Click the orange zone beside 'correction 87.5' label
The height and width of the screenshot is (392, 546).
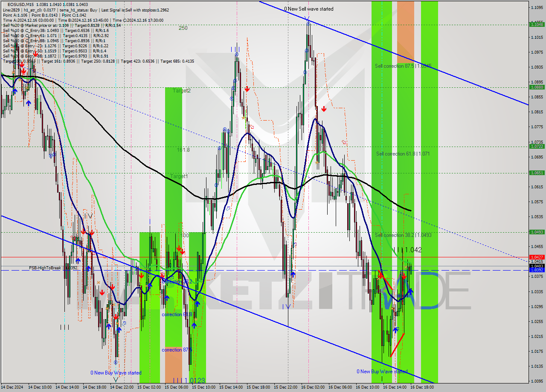(x=173, y=364)
